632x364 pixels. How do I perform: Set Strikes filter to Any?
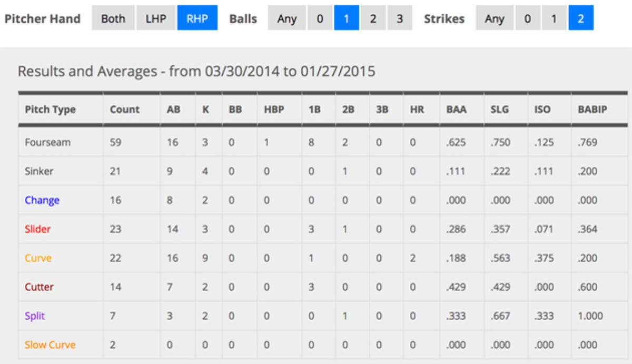[494, 18]
